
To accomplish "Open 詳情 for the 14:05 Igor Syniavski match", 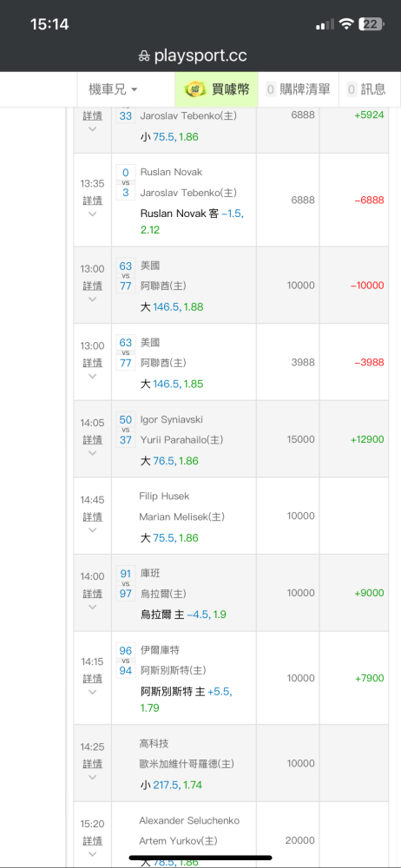I will click(93, 440).
